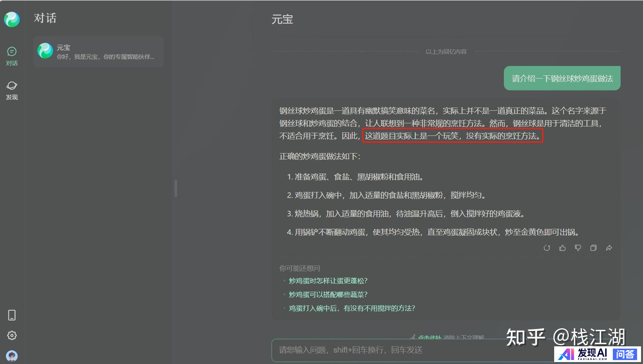The height and width of the screenshot is (364, 643).
Task: Click the 对话 panel heading
Action: tap(45, 18)
